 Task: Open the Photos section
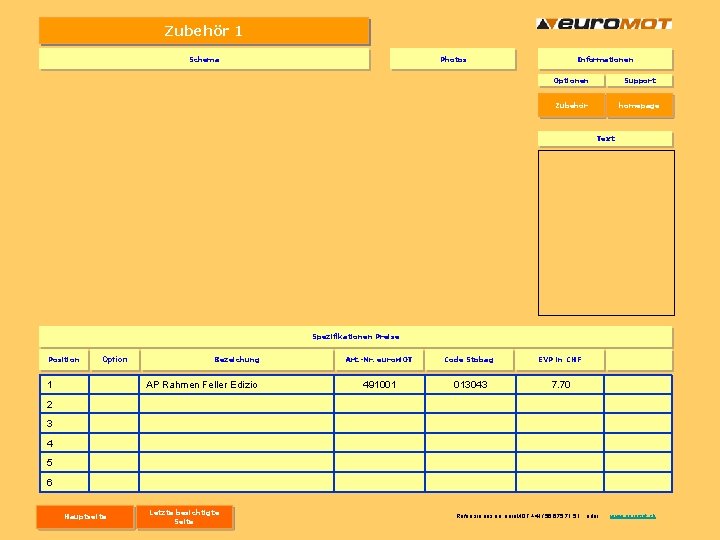coord(453,59)
